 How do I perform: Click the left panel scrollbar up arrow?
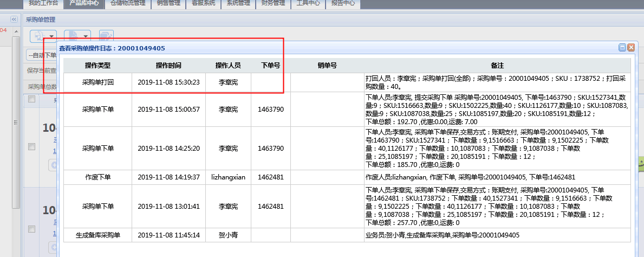[x=16, y=31]
